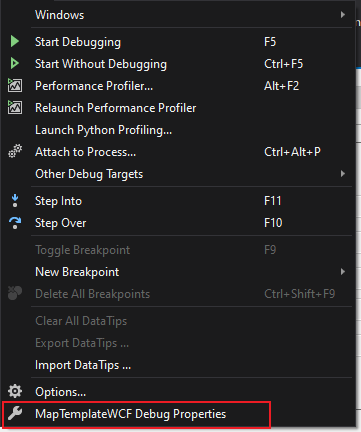Click the Options gear icon
Viewport: 361px width, 432px height.
pyautogui.click(x=15, y=391)
